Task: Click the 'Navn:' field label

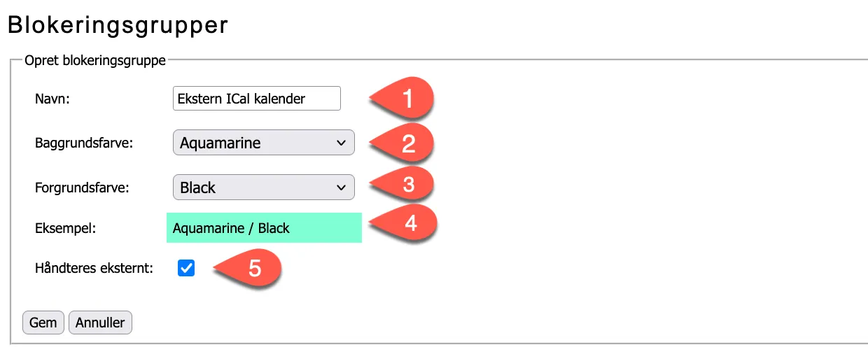Action: [x=48, y=99]
